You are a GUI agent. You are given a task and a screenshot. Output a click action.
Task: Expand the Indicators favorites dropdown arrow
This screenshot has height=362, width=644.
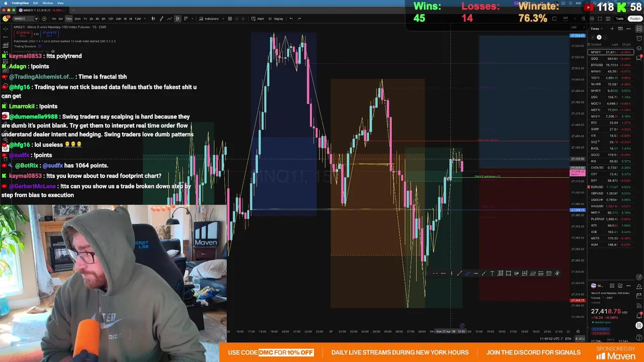pyautogui.click(x=223, y=19)
